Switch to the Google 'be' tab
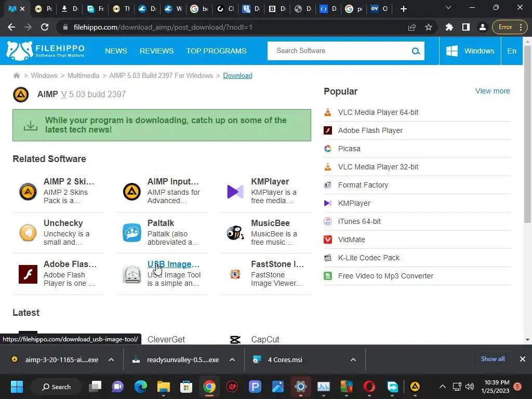 click(199, 9)
